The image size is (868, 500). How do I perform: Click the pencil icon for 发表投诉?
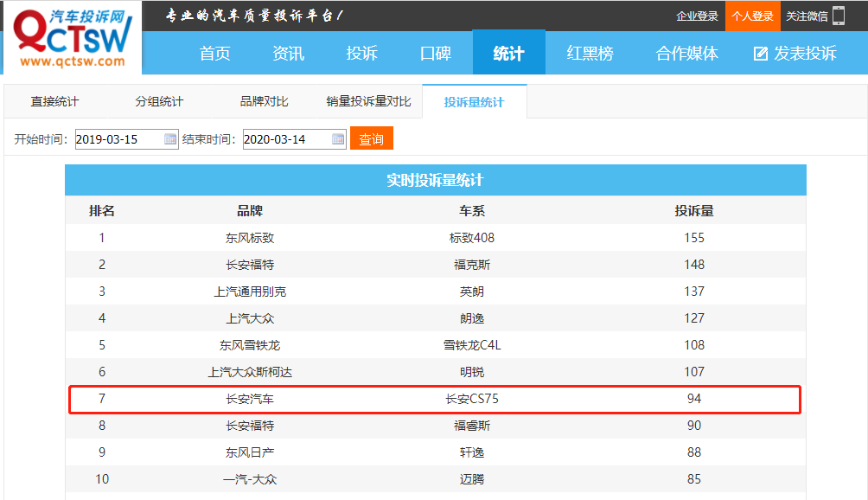click(761, 54)
